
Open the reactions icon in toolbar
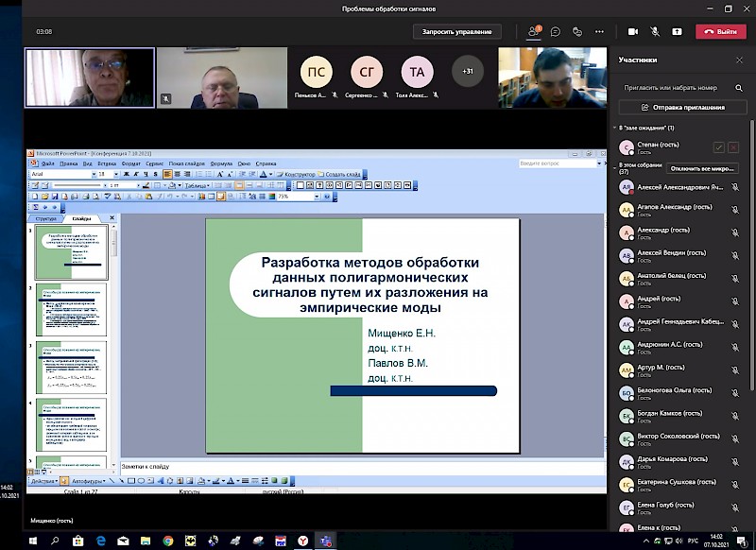click(x=576, y=31)
